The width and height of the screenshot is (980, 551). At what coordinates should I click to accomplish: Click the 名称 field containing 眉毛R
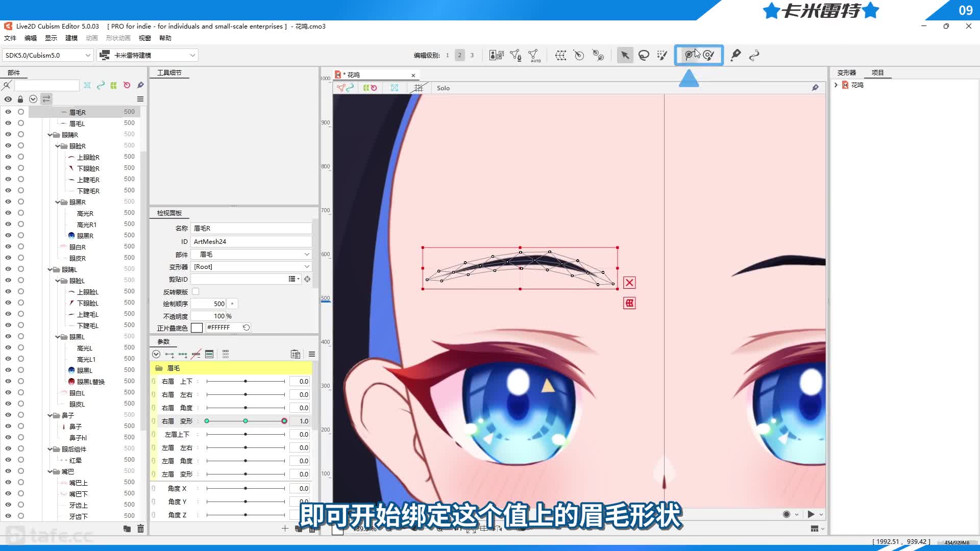pos(251,228)
